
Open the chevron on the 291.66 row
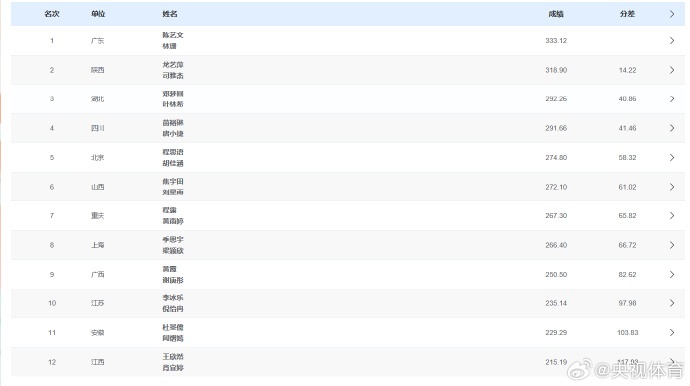pos(672,128)
